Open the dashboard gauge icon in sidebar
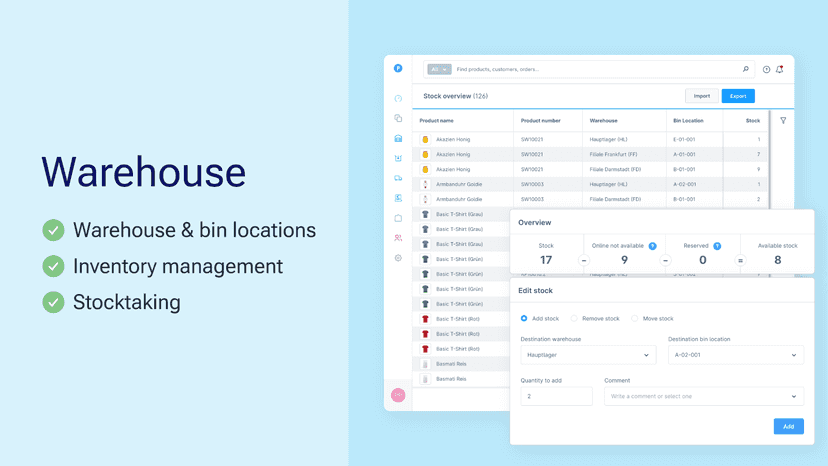Screen dimensions: 828x466 (398, 99)
